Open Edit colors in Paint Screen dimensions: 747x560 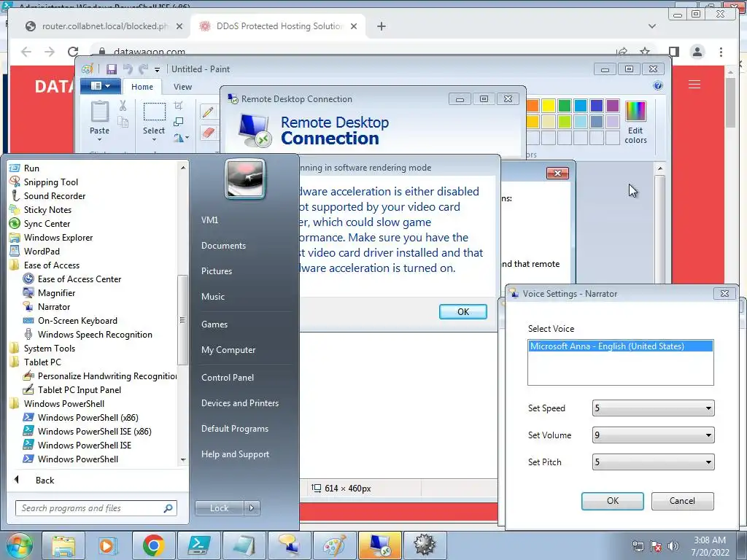pos(635,122)
